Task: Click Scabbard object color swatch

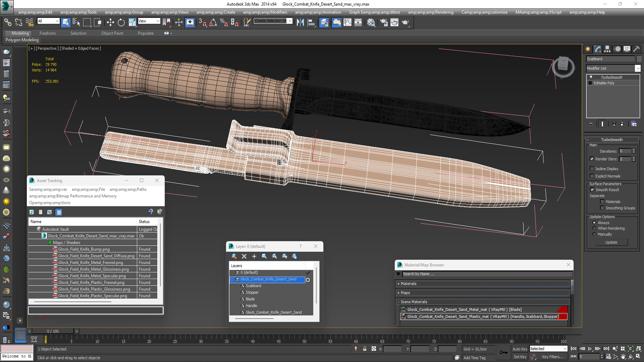Action: [639, 59]
